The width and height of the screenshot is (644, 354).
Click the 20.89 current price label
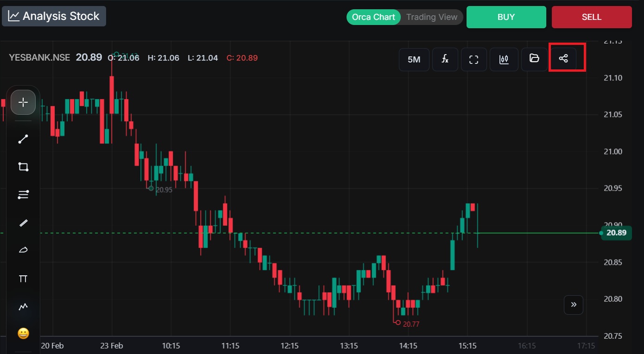coord(616,233)
